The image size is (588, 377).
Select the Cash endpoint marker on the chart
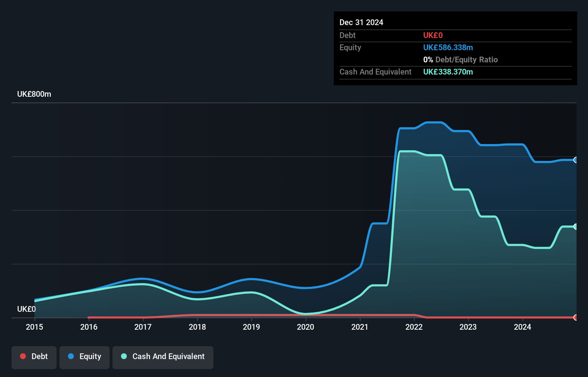[575, 226]
